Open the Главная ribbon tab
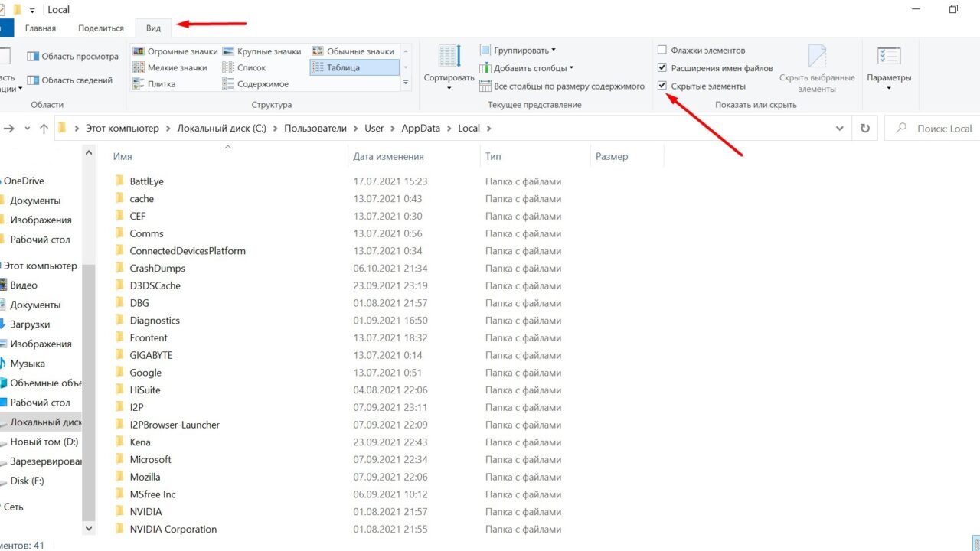This screenshot has height=551, width=980. pos(40,28)
